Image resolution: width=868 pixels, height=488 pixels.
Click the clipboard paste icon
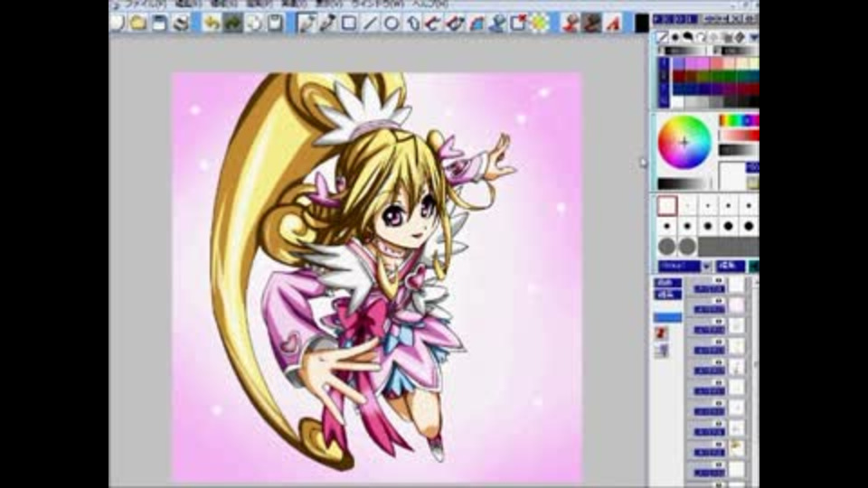coord(275,23)
